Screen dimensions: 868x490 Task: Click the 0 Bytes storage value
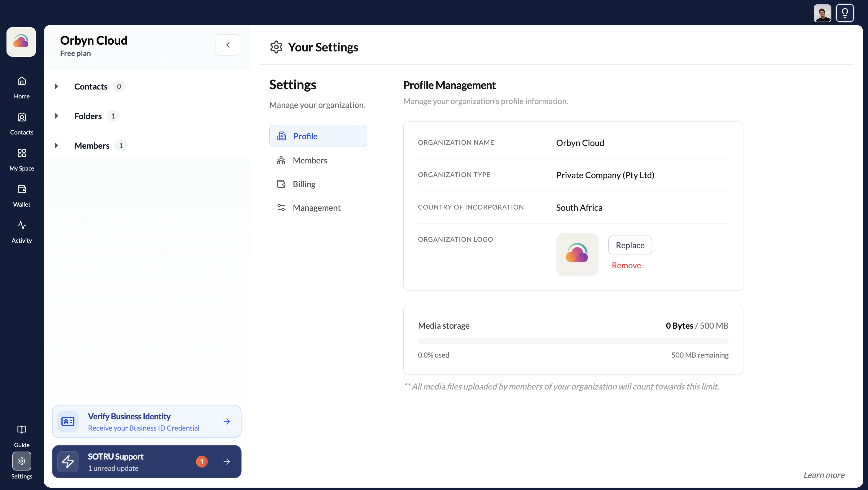(679, 325)
